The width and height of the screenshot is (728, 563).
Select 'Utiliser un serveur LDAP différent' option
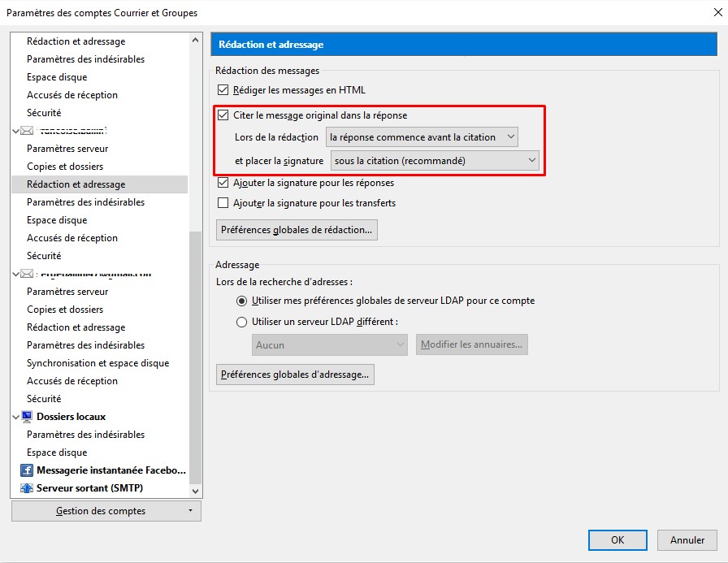[240, 322]
